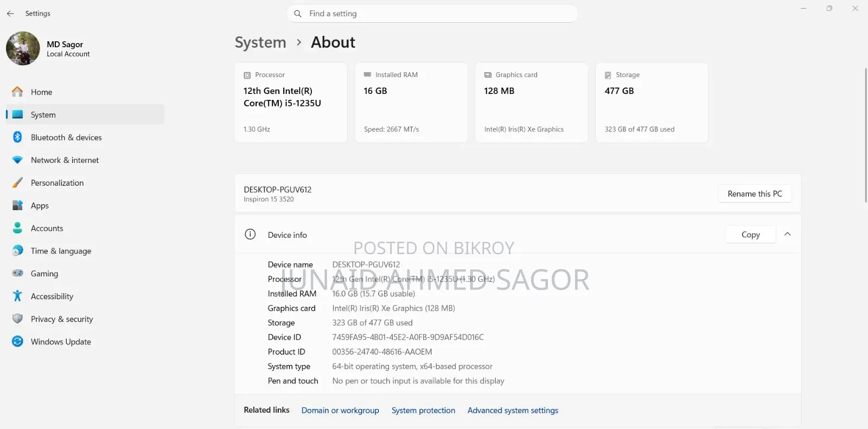Click the Personalization paintbrush icon
Image resolution: width=868 pixels, height=429 pixels.
coord(17,183)
